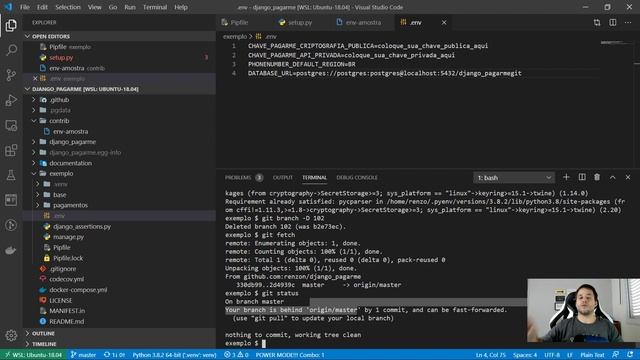Open the Help menu
The height and width of the screenshot is (360, 640).
[181, 7]
